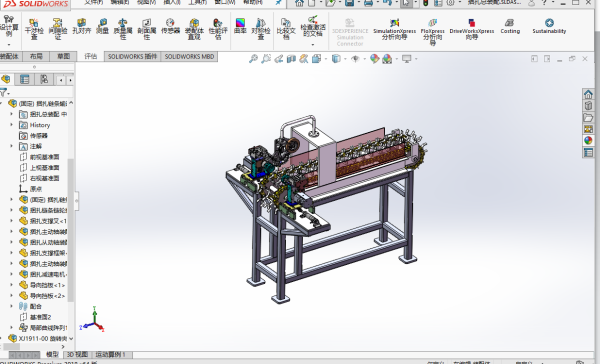Open 质量属性 mass properties
Viewport: 600px width, 364px height.
pyautogui.click(x=123, y=29)
